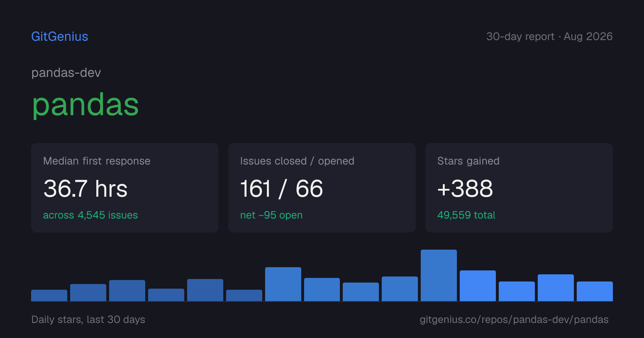
Task: Click the tallest bar in the daily stars chart
Action: pos(439,275)
